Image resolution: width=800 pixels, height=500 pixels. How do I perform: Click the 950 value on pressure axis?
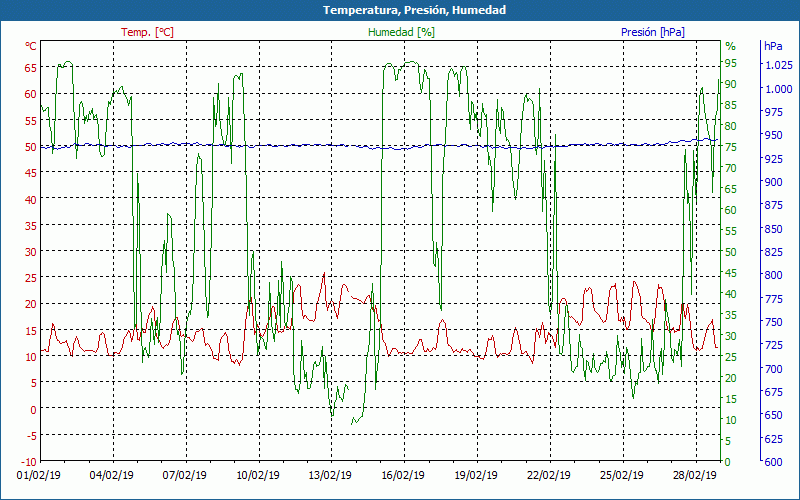(x=773, y=135)
